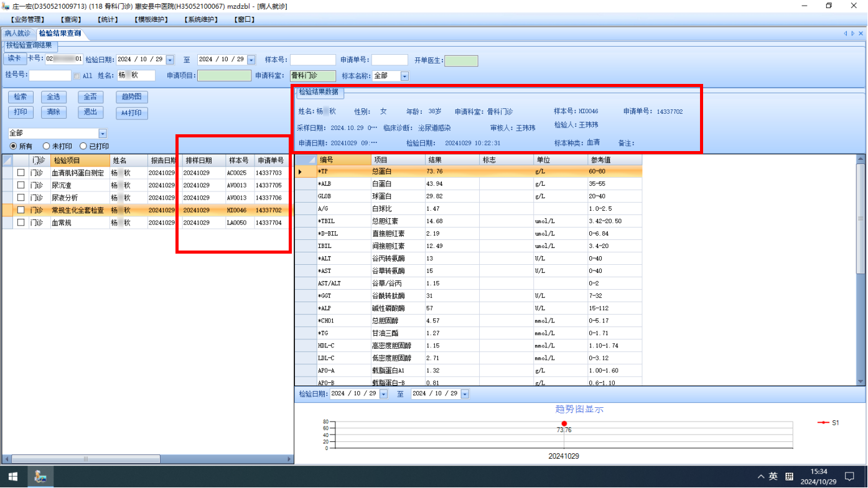Open start date picker beside 卡号 field

click(x=170, y=60)
